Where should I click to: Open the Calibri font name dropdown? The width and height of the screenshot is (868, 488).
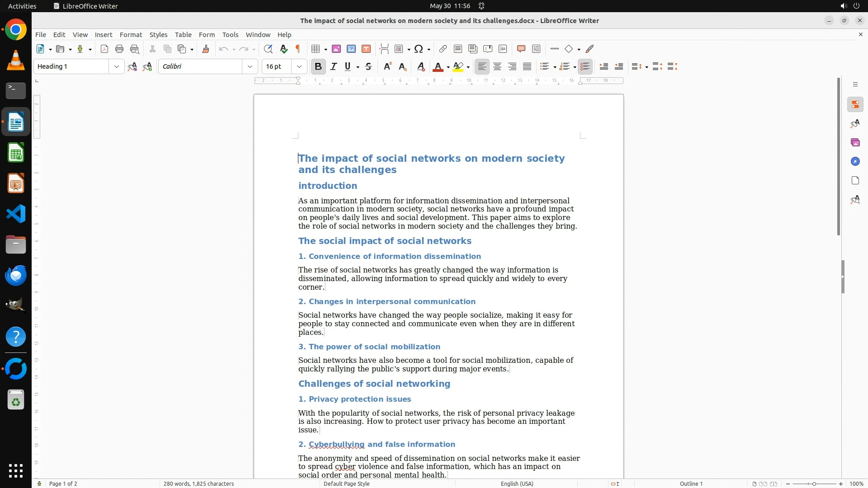250,67
